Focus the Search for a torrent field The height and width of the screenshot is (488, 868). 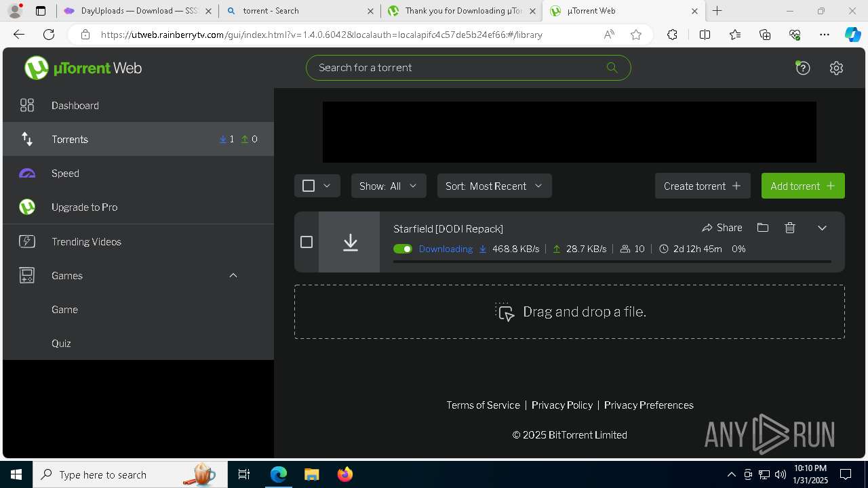468,67
